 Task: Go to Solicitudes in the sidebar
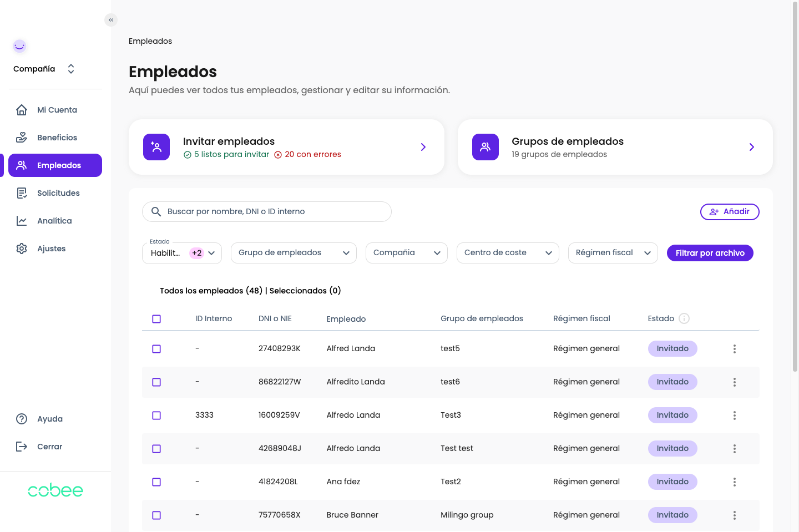(58, 193)
